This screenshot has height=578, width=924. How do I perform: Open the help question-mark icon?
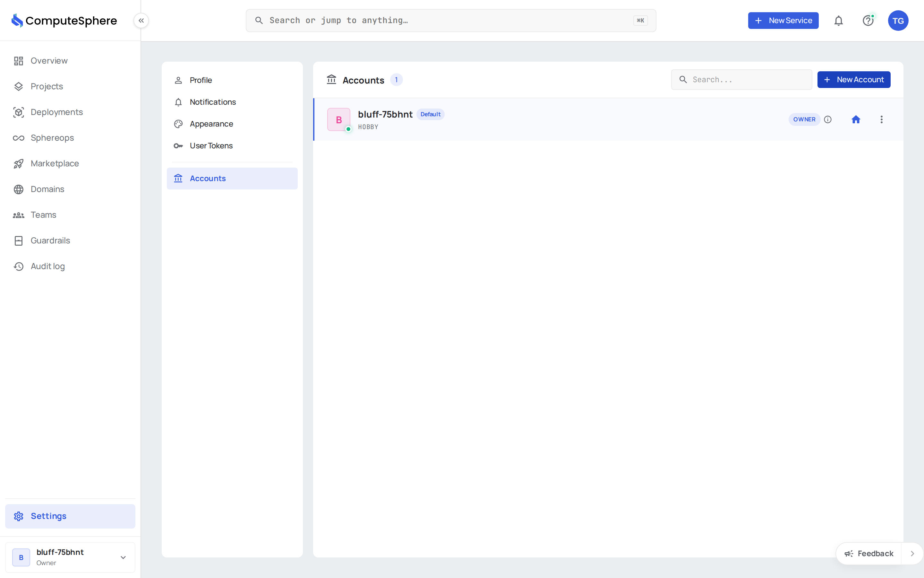pyautogui.click(x=868, y=21)
